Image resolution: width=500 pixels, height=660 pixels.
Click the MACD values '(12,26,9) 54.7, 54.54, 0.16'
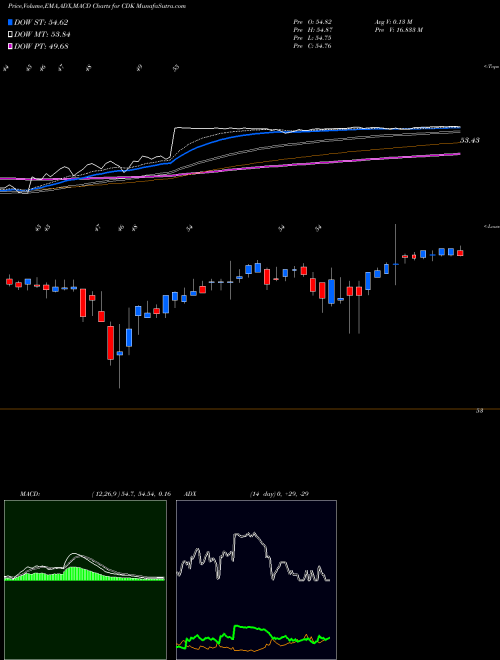pyautogui.click(x=130, y=493)
